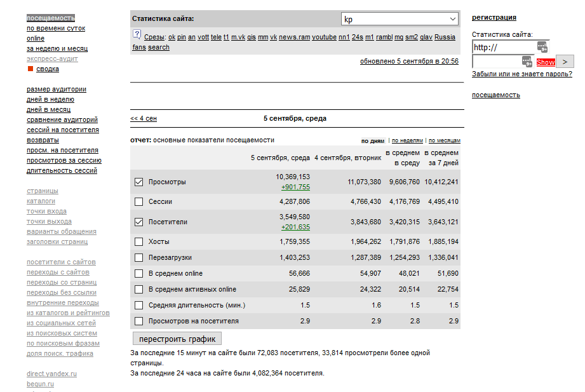Tick the Перезагрузки checkbox

pos(139,258)
